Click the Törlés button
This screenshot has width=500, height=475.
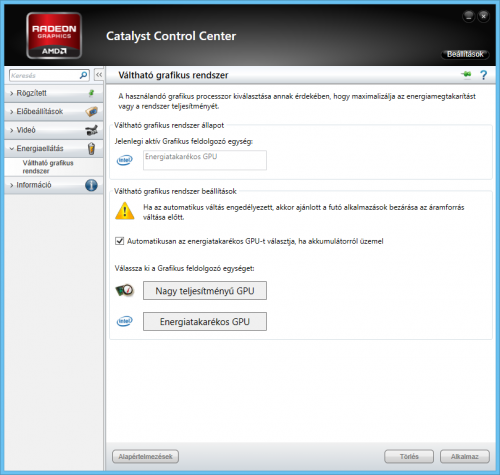409,456
